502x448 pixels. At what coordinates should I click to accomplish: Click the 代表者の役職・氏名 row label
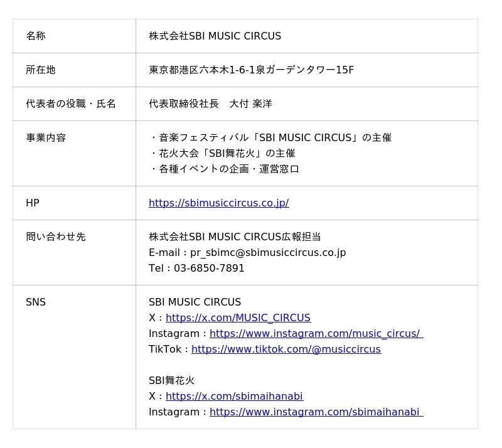click(71, 104)
